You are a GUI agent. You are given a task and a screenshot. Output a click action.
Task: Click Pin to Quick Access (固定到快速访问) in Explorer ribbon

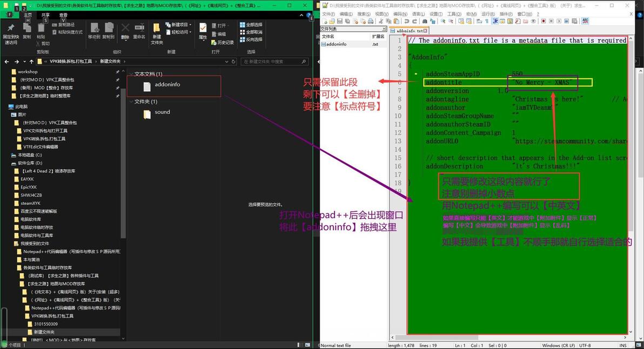tap(11, 33)
